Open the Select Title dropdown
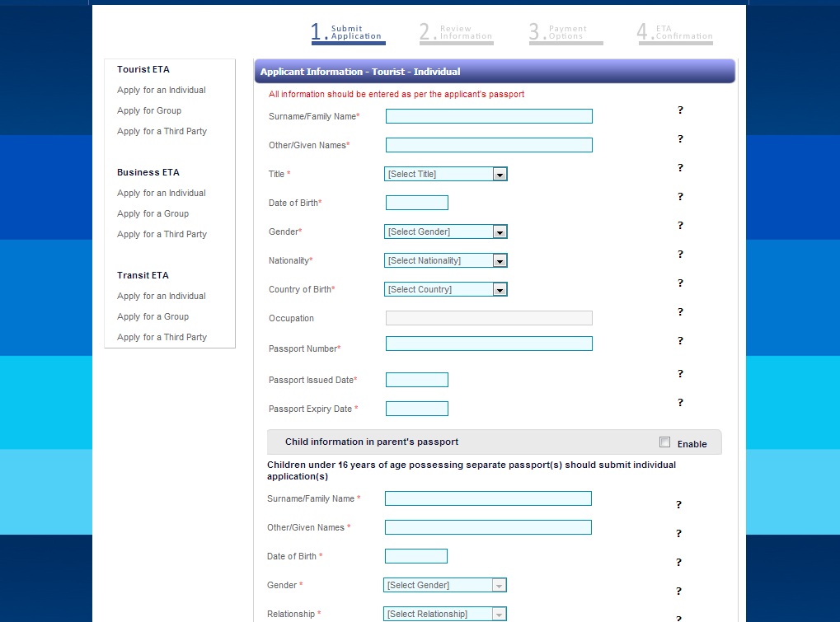Viewport: 840px width, 622px height. [446, 174]
